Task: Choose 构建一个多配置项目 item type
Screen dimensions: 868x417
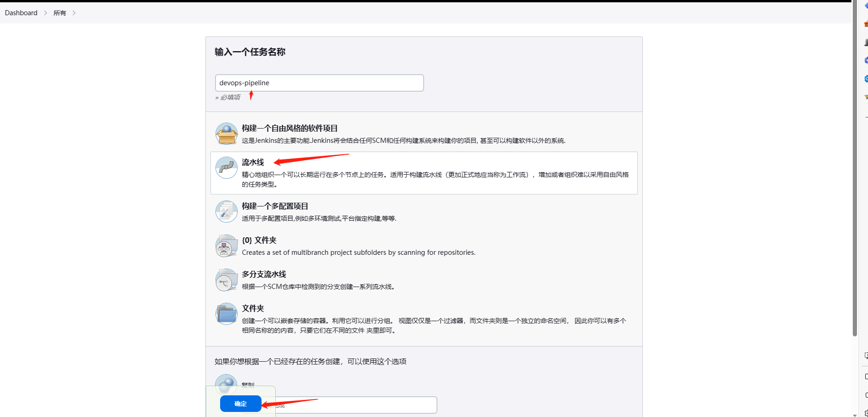Action: [275, 206]
